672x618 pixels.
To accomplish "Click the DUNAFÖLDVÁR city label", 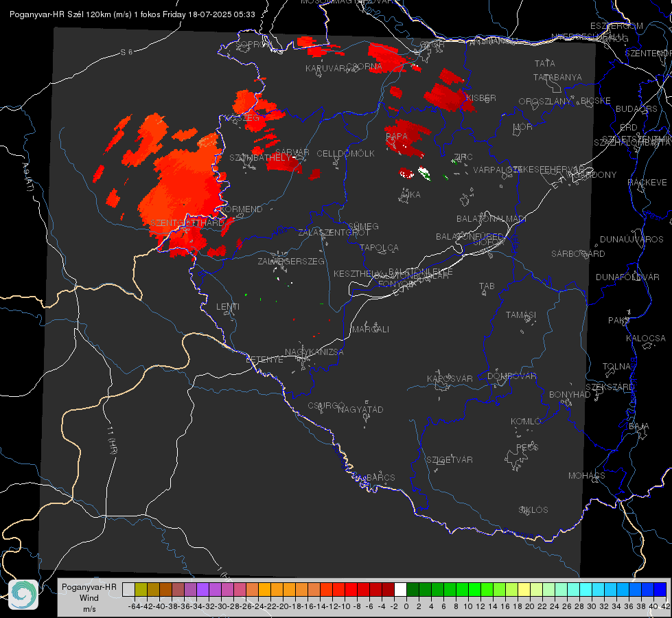I will pyautogui.click(x=627, y=277).
